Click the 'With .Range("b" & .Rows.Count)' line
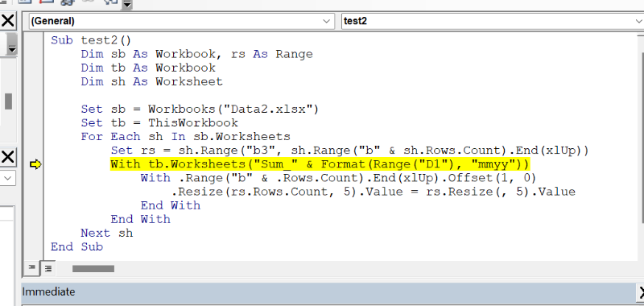 point(339,178)
